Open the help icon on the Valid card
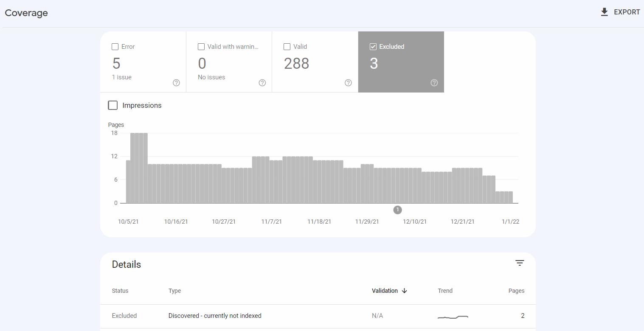The height and width of the screenshot is (331, 644). coord(348,83)
